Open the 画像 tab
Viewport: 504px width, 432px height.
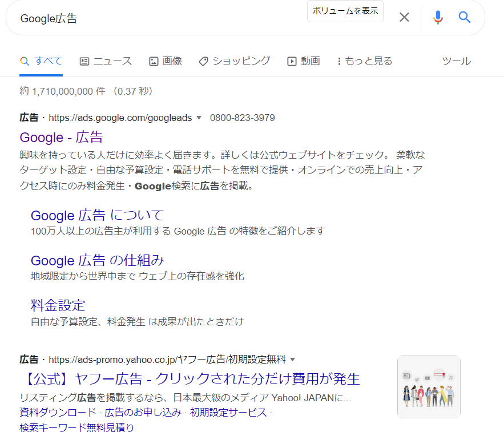tap(166, 61)
